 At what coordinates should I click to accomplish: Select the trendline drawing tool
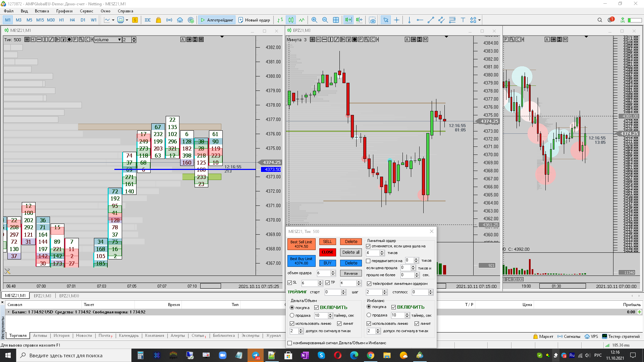[431, 20]
